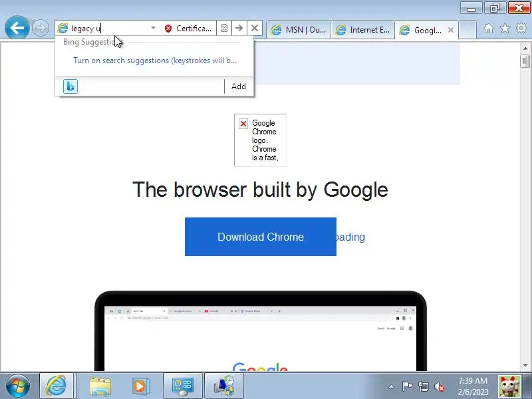Open the Control Panel taskbar icon

coord(183,386)
